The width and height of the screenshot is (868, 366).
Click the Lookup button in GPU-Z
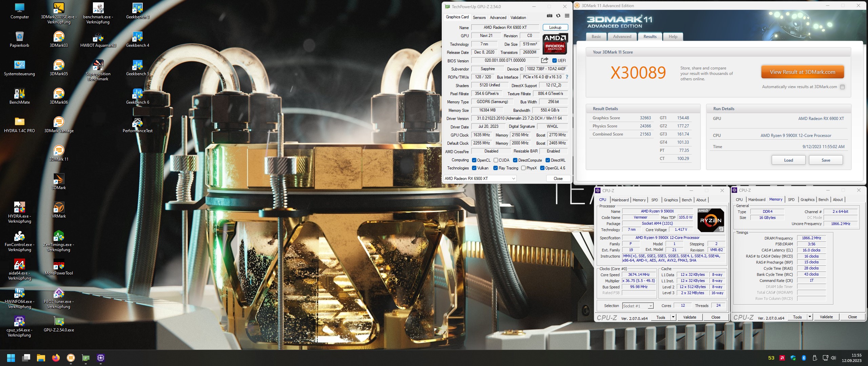[x=555, y=27]
